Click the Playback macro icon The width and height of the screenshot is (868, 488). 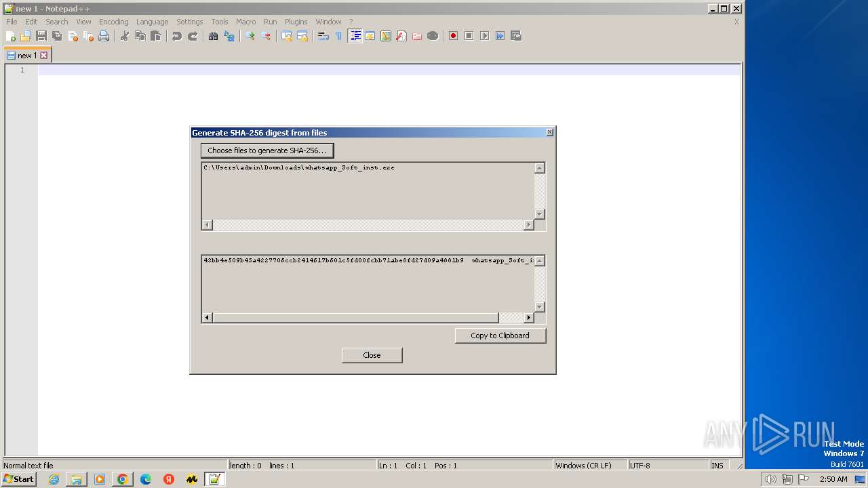tap(484, 36)
